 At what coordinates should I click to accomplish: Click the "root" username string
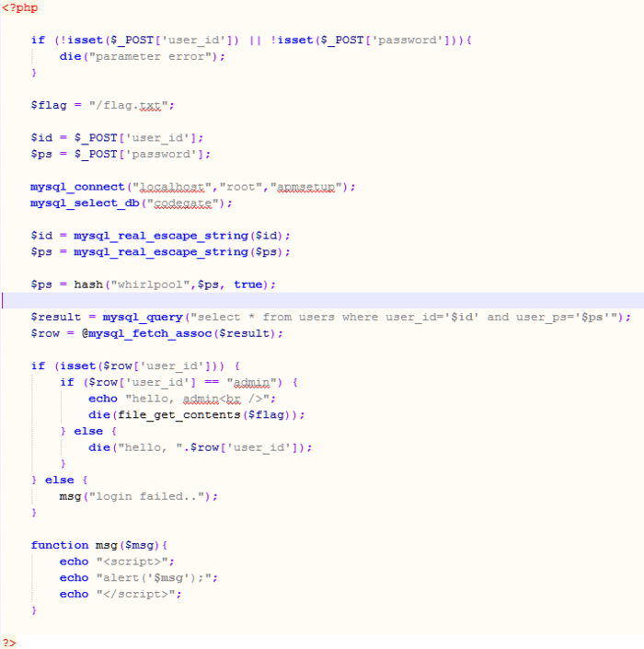(241, 187)
